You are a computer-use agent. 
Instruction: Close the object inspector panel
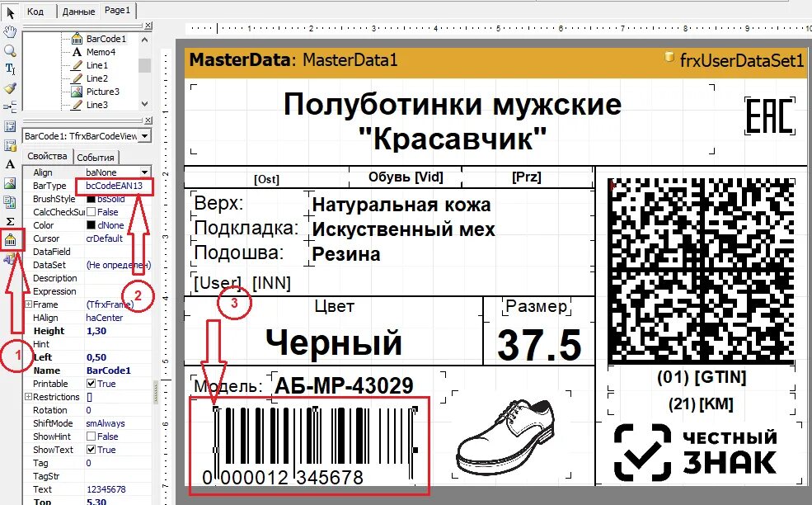point(148,120)
